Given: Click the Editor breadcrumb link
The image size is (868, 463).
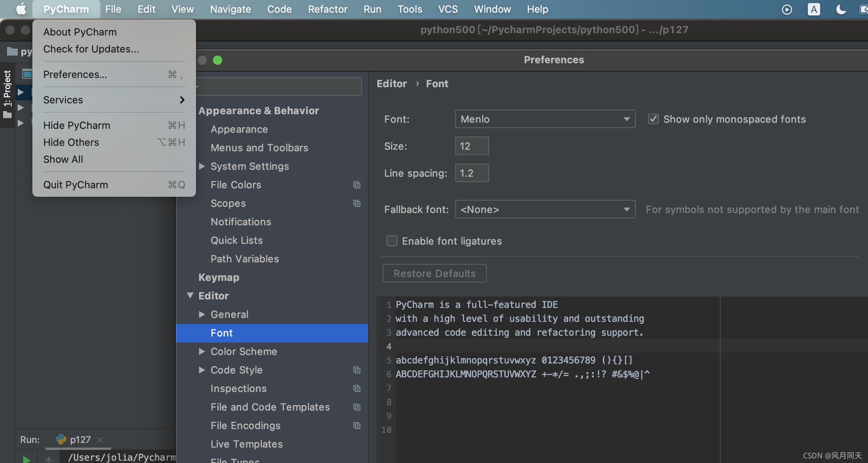Looking at the screenshot, I should pos(392,84).
